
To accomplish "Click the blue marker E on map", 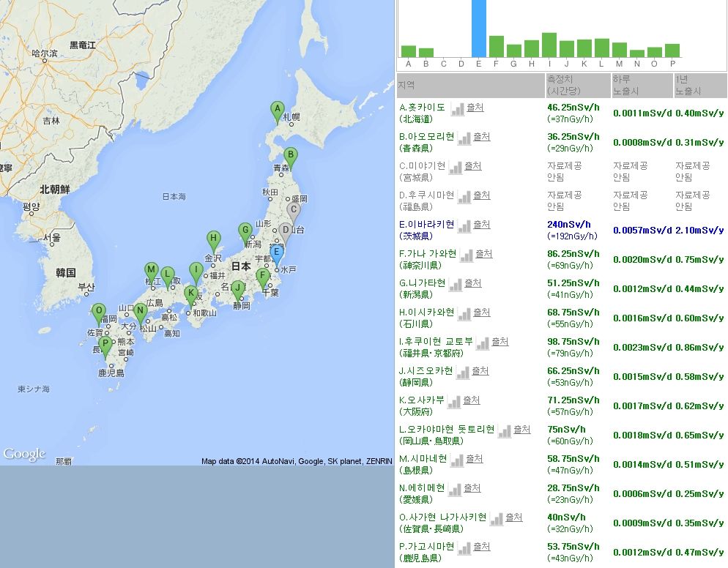I will point(276,253).
